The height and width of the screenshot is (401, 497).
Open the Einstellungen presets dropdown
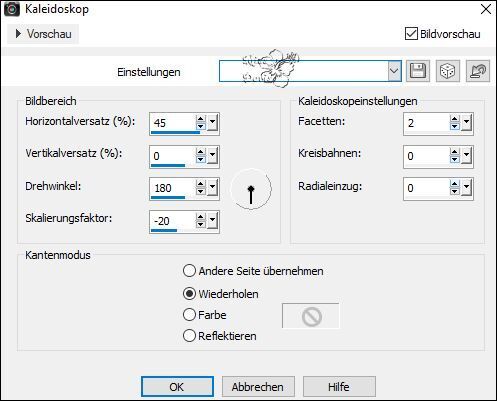[x=394, y=71]
